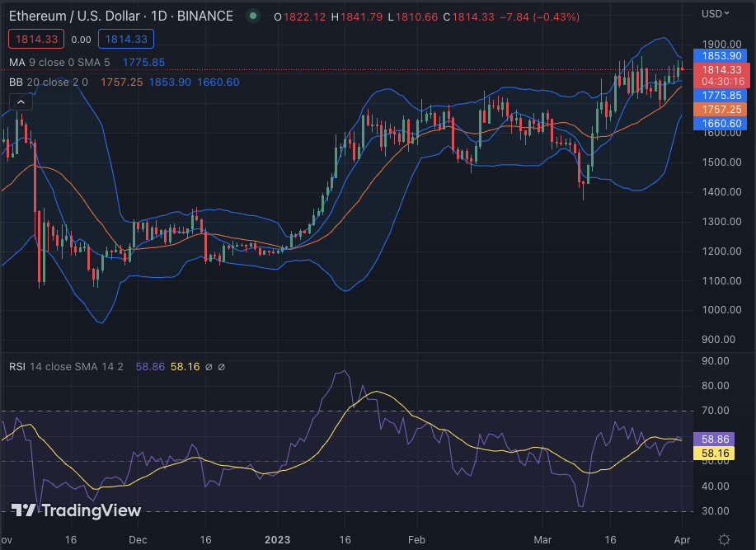Click the 1100.00 price scale label
This screenshot has width=756, height=550.
click(x=721, y=280)
